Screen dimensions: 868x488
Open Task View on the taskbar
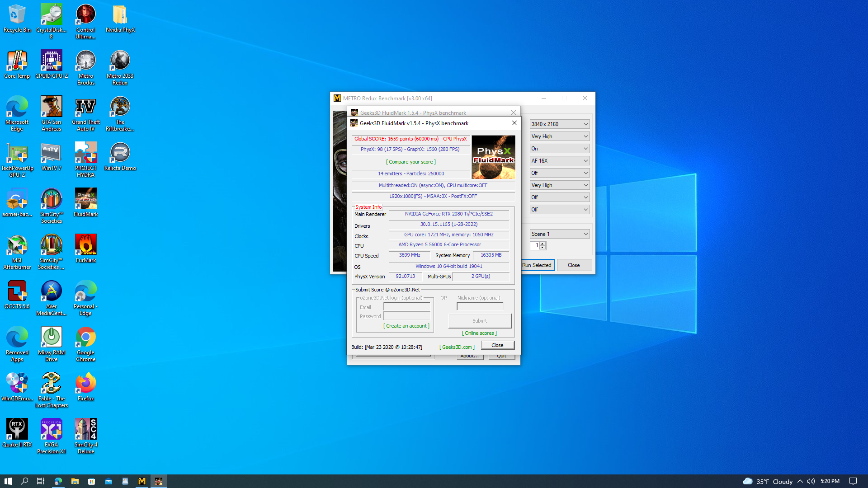point(41,481)
